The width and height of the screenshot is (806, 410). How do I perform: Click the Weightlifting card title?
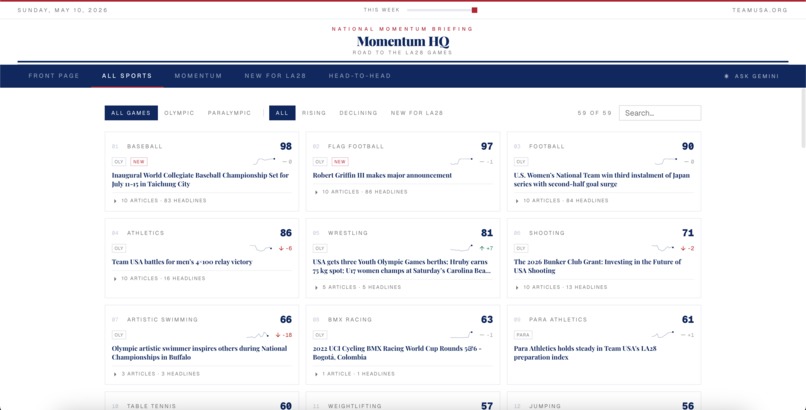point(355,406)
